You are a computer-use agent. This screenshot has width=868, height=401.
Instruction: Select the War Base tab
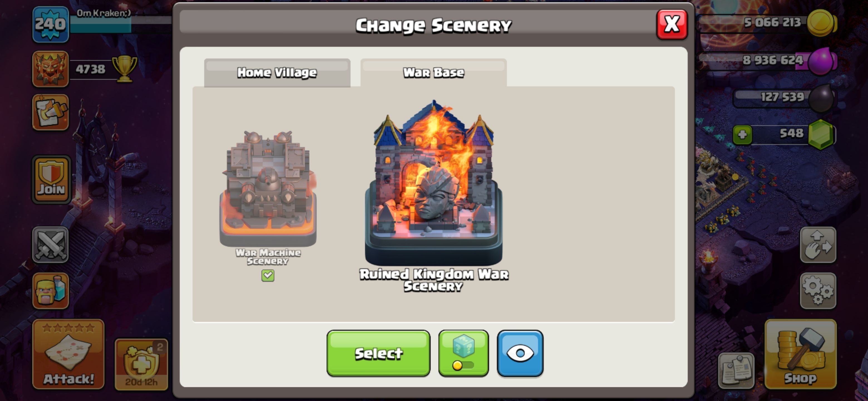[434, 72]
